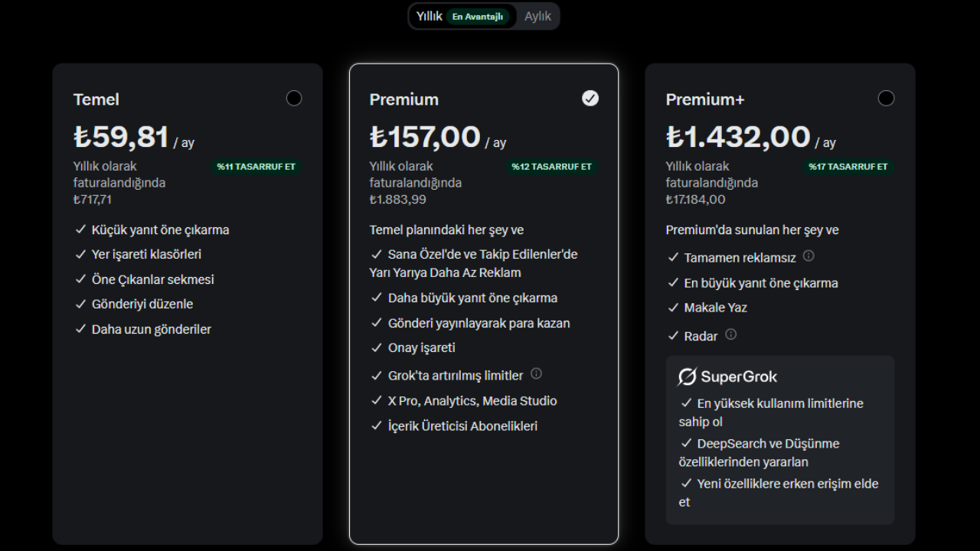Click the ₺717,71 yearly total
Viewport: 980px width, 551px height.
coord(93,200)
